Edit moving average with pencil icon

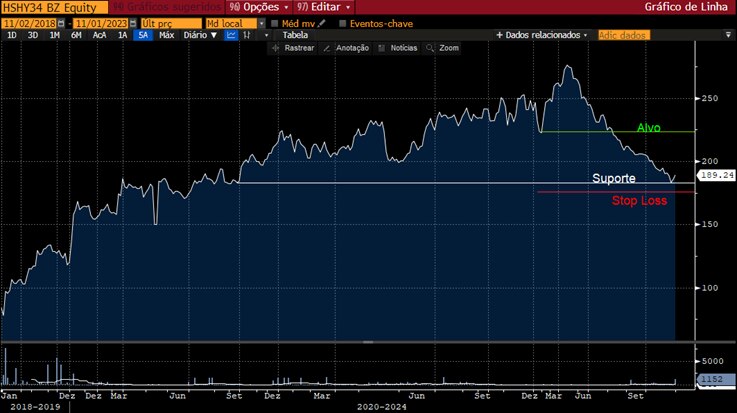[x=321, y=22]
